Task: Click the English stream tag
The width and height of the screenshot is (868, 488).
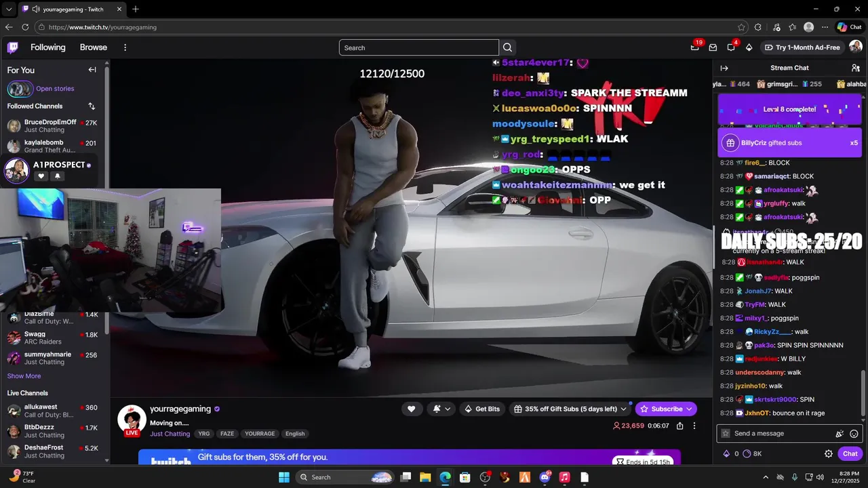Action: coord(295,434)
